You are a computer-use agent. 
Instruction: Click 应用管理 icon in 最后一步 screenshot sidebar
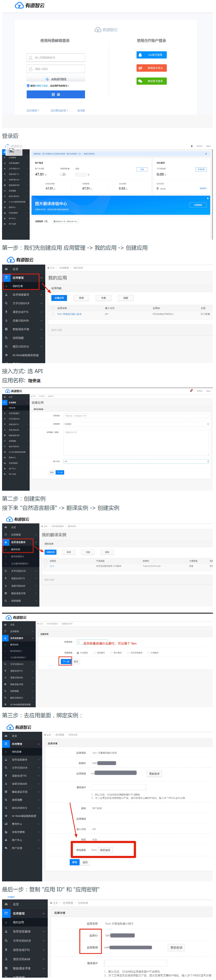click(x=6, y=913)
